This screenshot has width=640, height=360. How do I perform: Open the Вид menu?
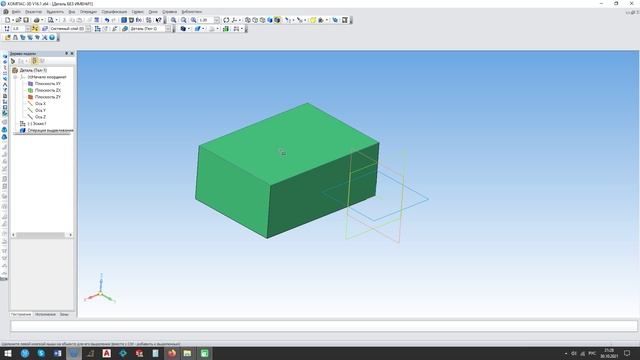[x=72, y=12]
